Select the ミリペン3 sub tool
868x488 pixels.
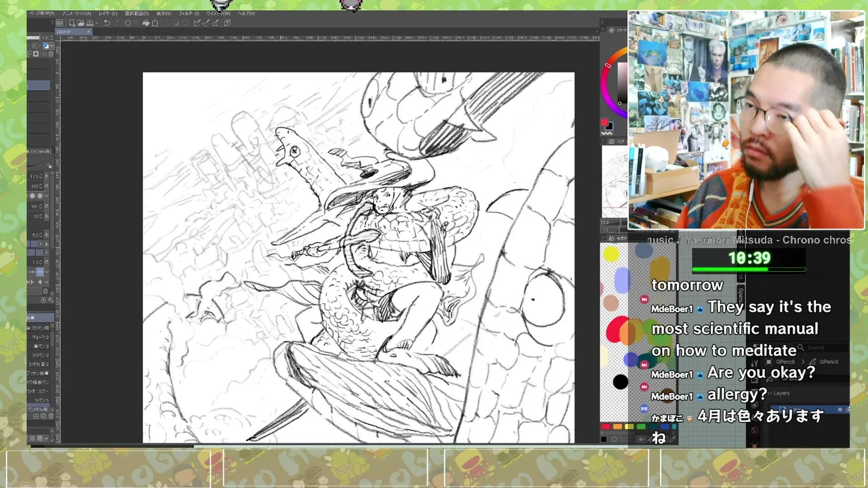click(x=41, y=354)
